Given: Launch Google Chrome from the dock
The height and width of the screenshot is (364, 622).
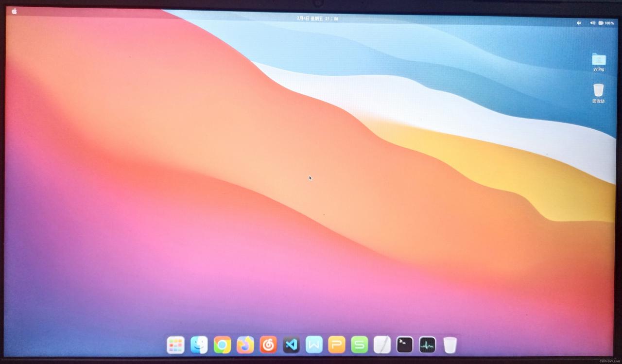Looking at the screenshot, I should click(222, 345).
